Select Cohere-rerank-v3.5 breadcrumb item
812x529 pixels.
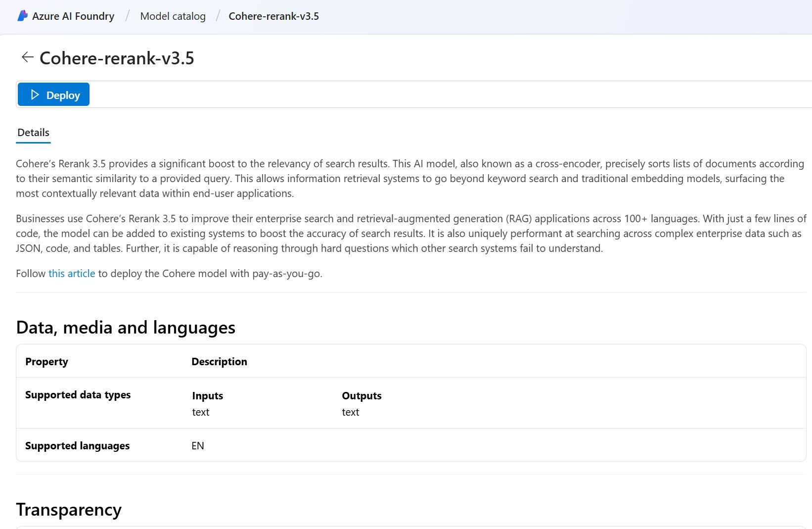click(273, 16)
